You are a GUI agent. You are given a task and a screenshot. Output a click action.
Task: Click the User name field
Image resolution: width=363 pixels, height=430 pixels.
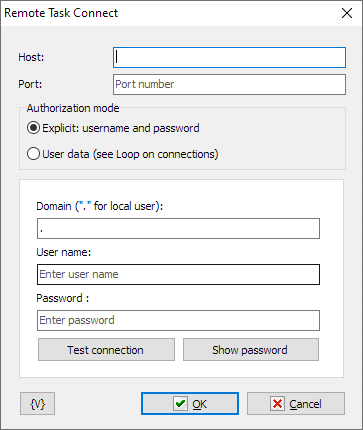(x=178, y=275)
